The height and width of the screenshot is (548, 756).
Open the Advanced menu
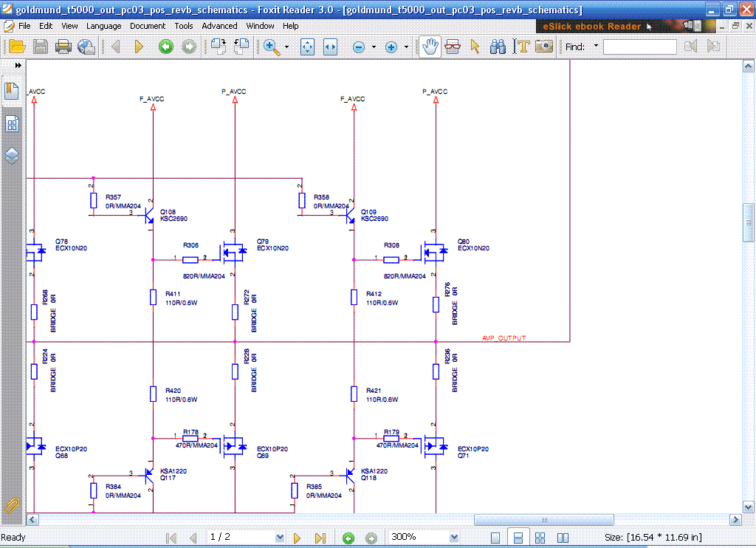coord(219,26)
